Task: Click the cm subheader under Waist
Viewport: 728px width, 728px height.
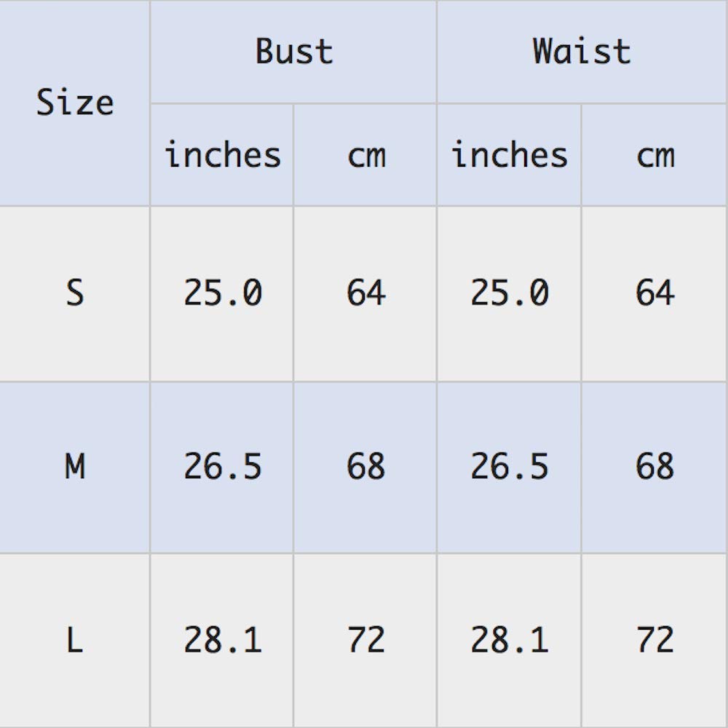Action: pyautogui.click(x=654, y=155)
